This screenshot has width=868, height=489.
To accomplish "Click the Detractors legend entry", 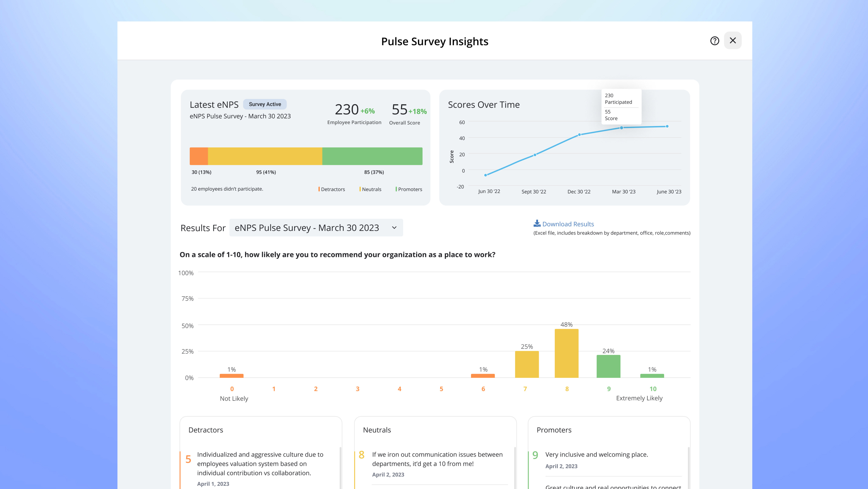I will click(332, 189).
